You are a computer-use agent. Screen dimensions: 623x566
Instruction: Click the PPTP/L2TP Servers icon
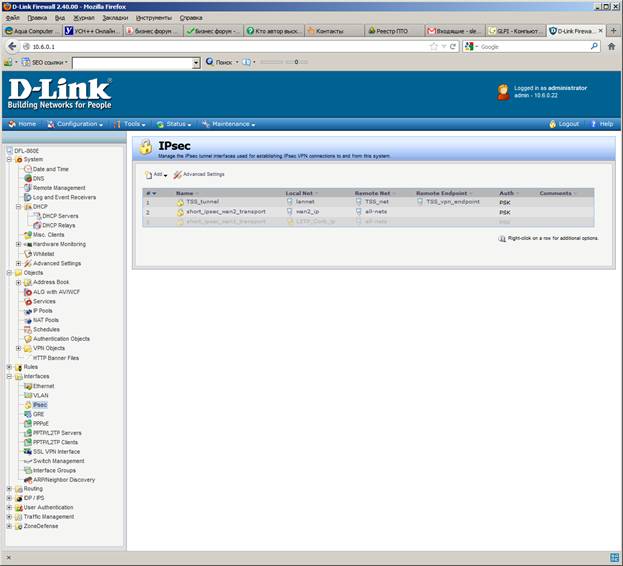click(x=28, y=433)
